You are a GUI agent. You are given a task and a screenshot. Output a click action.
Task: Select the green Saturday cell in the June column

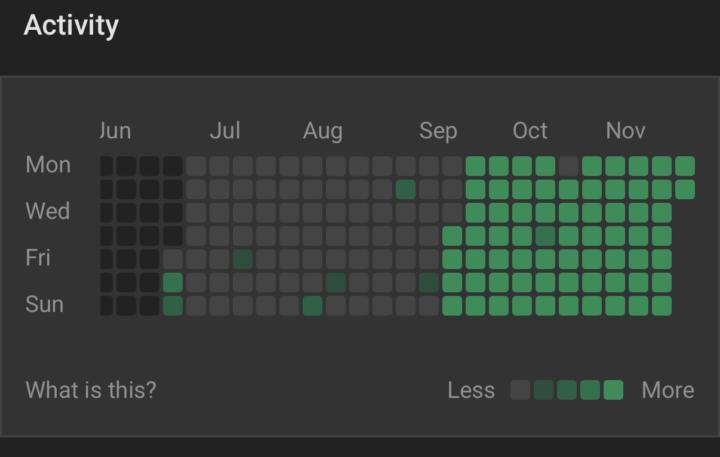(173, 283)
